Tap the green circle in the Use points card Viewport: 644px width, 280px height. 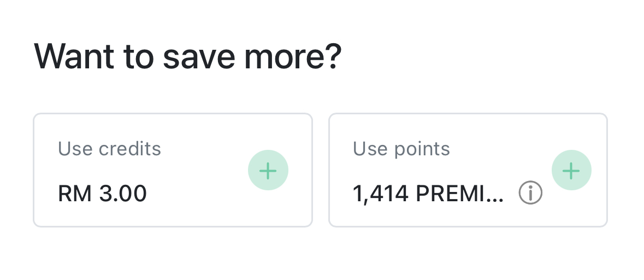coord(571,171)
